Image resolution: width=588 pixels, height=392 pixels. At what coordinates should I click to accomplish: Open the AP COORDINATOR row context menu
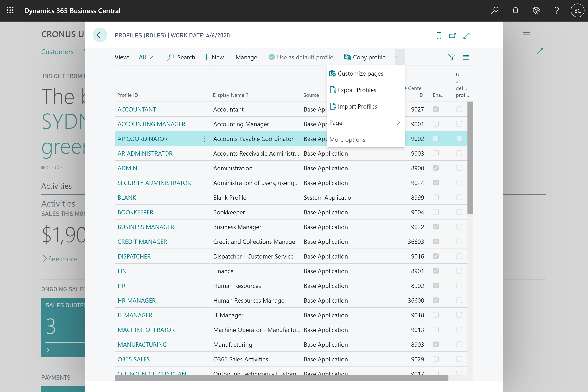[204, 139]
